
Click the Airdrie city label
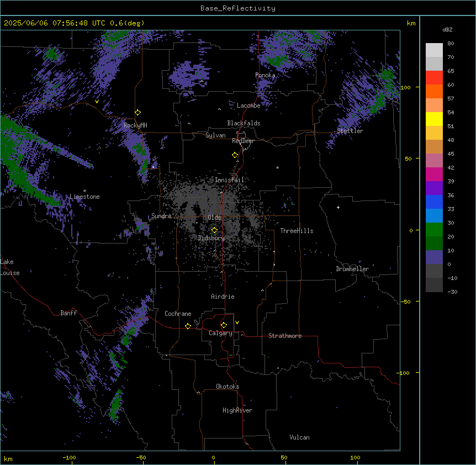[223, 297]
